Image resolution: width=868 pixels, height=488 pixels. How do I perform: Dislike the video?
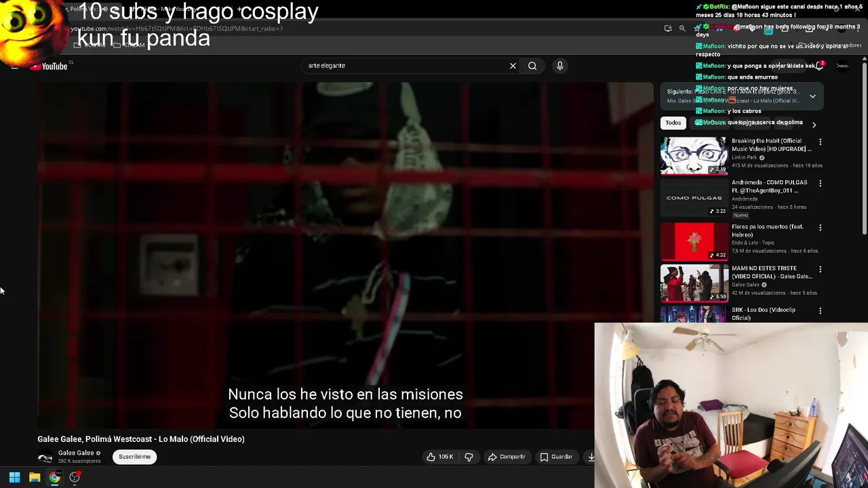469,457
